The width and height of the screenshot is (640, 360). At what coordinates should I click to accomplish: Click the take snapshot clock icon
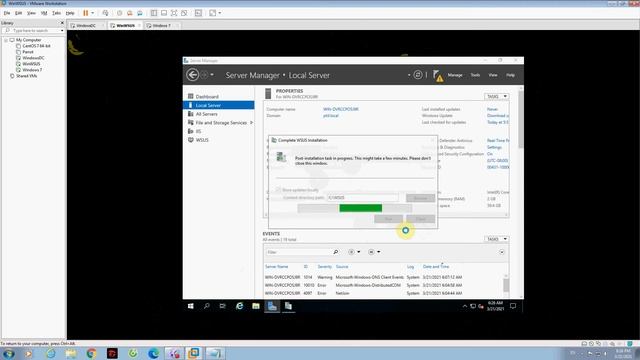[x=120, y=13]
